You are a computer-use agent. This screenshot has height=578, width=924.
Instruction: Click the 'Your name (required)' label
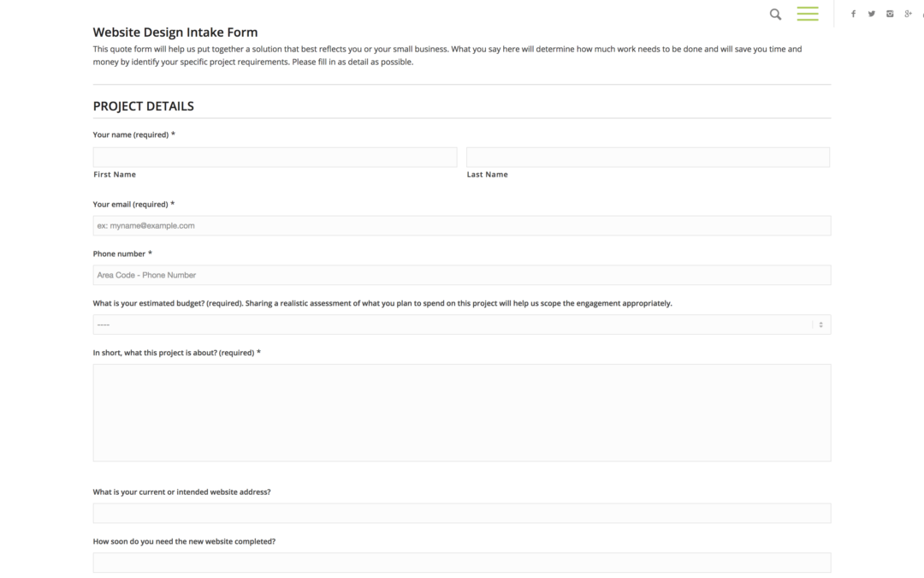[x=131, y=134]
